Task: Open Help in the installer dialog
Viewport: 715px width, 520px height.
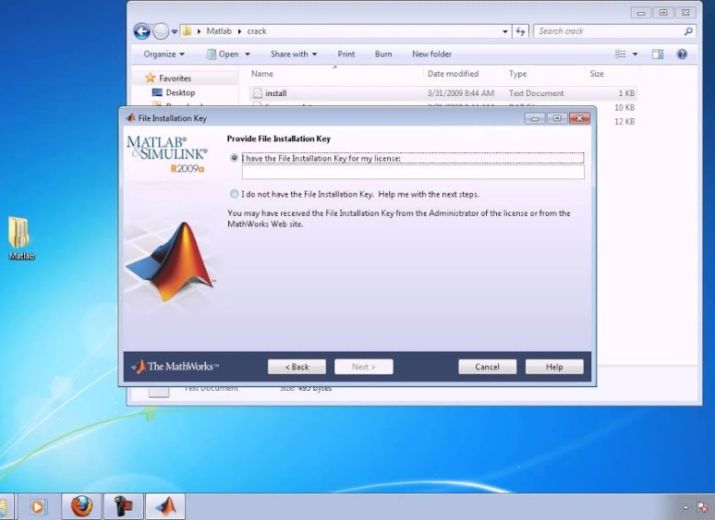Action: [554, 367]
